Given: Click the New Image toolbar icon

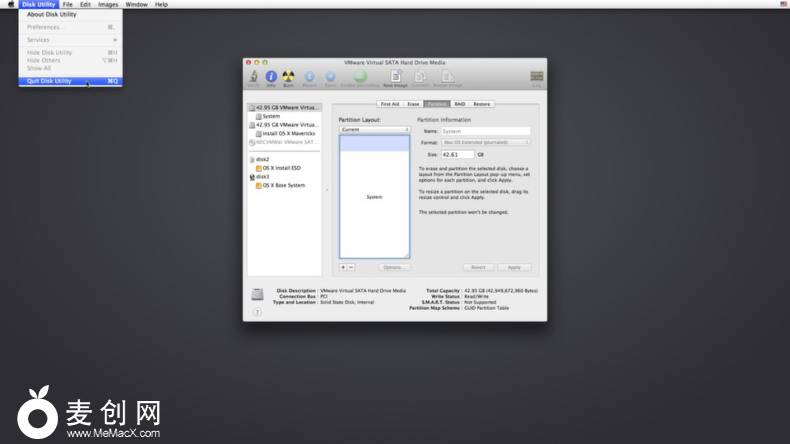Looking at the screenshot, I should click(396, 76).
